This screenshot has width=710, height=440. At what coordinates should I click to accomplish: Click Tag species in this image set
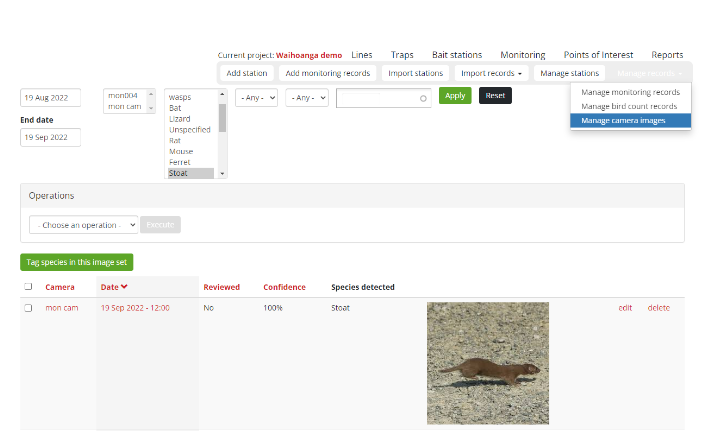tap(77, 262)
